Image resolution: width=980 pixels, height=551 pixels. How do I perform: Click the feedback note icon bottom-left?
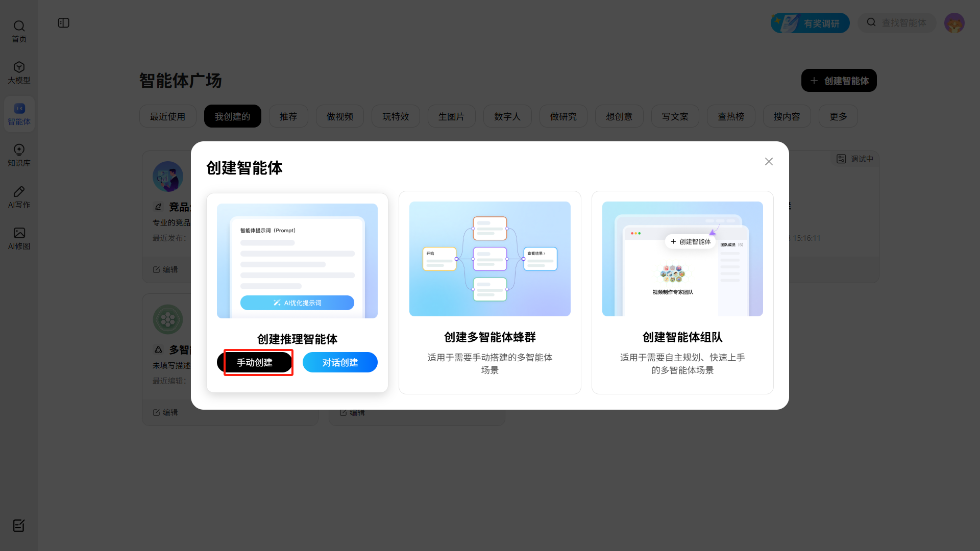[19, 525]
